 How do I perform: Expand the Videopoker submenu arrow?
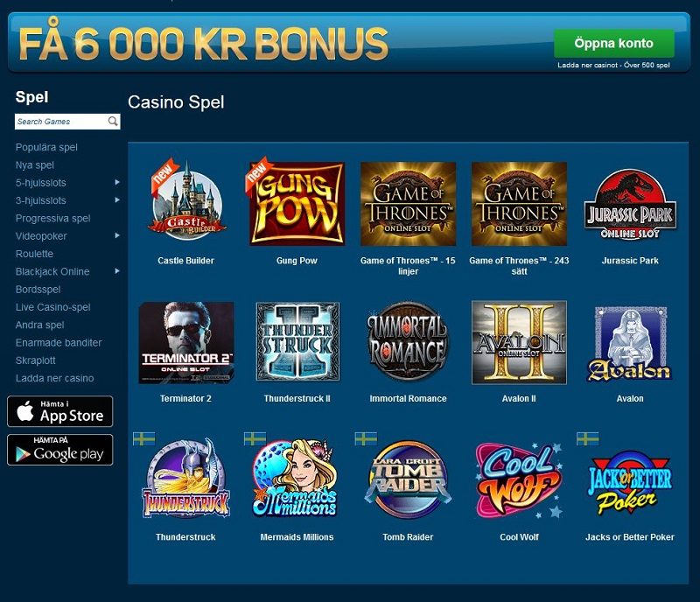(117, 235)
